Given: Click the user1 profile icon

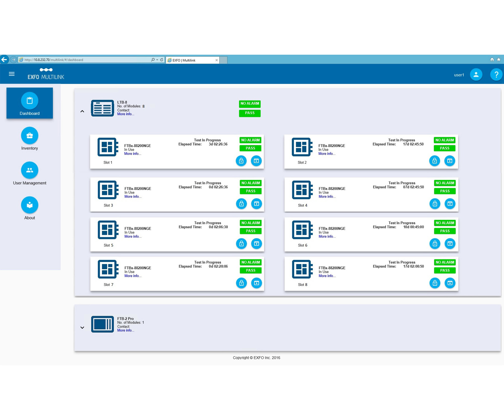Looking at the screenshot, I should click(476, 75).
